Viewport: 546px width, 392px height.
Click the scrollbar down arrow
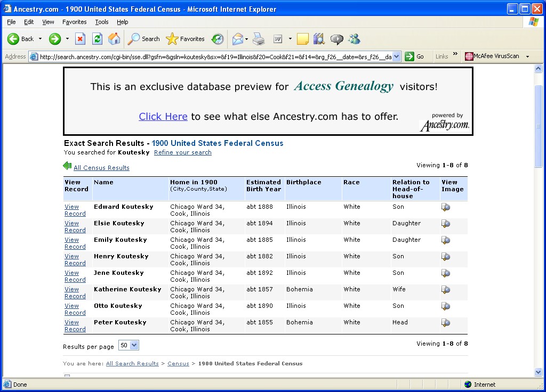(x=539, y=372)
